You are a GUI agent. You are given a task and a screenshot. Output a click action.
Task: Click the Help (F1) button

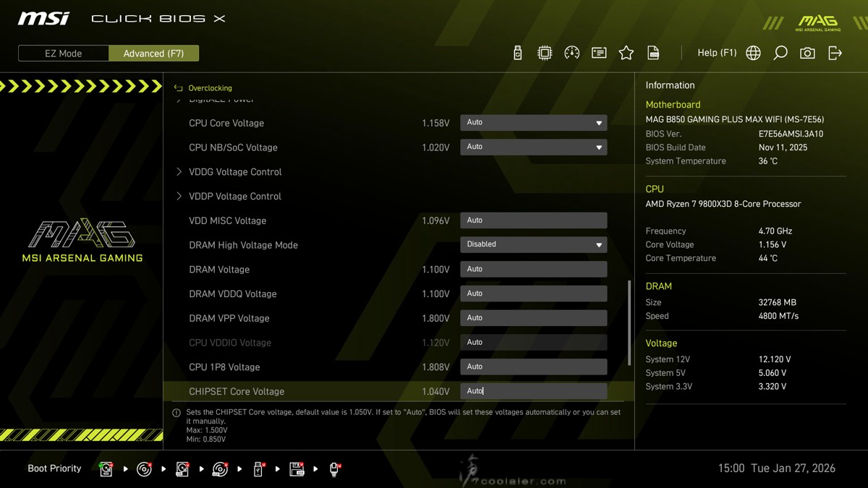(716, 53)
